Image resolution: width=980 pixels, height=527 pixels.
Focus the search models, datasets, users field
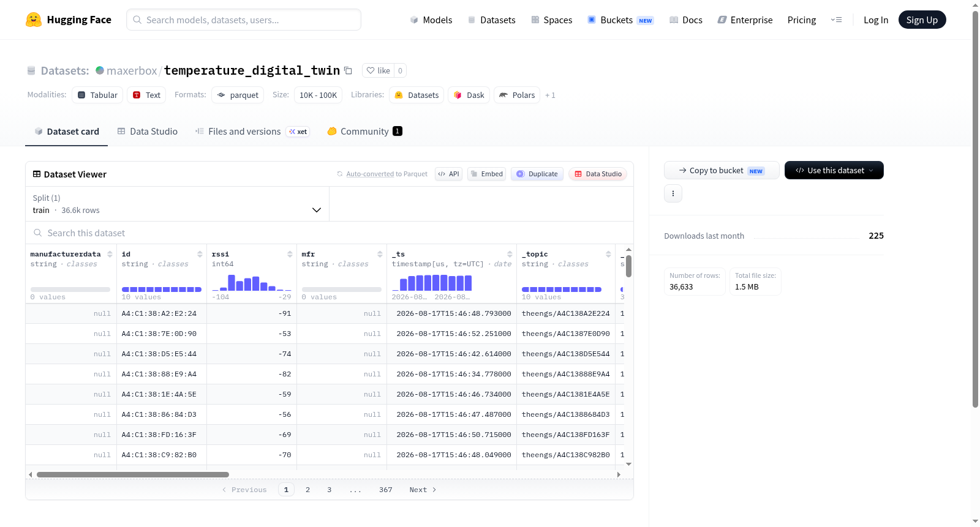click(x=244, y=20)
